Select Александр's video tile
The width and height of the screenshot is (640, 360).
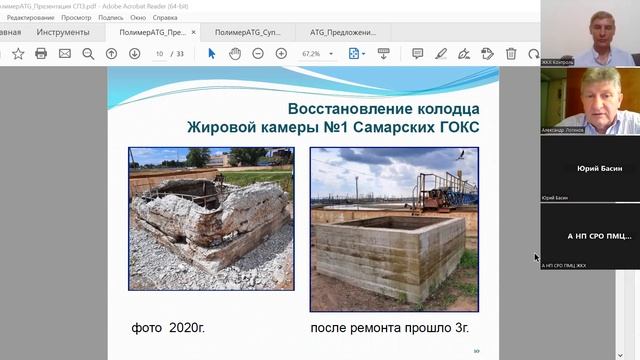pos(590,101)
